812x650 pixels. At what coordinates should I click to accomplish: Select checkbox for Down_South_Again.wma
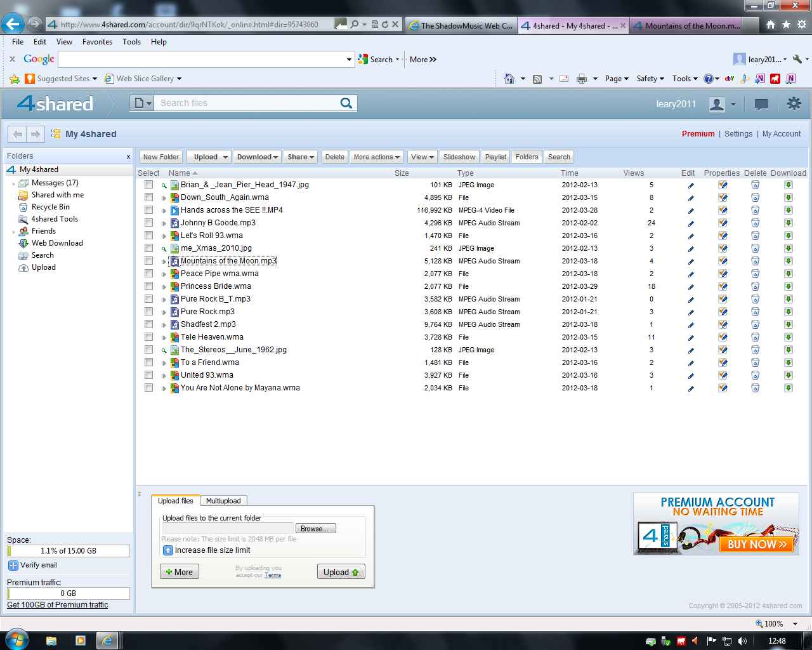(x=148, y=197)
